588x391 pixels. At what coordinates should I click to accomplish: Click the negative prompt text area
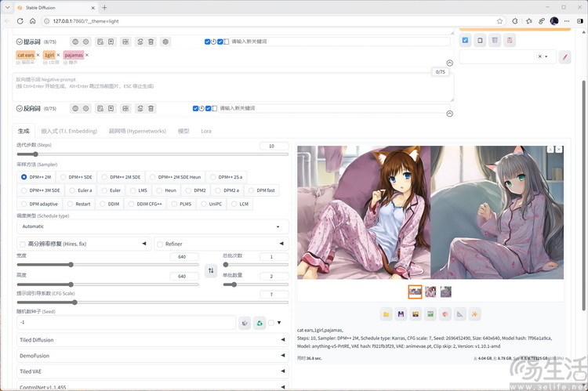pyautogui.click(x=233, y=87)
